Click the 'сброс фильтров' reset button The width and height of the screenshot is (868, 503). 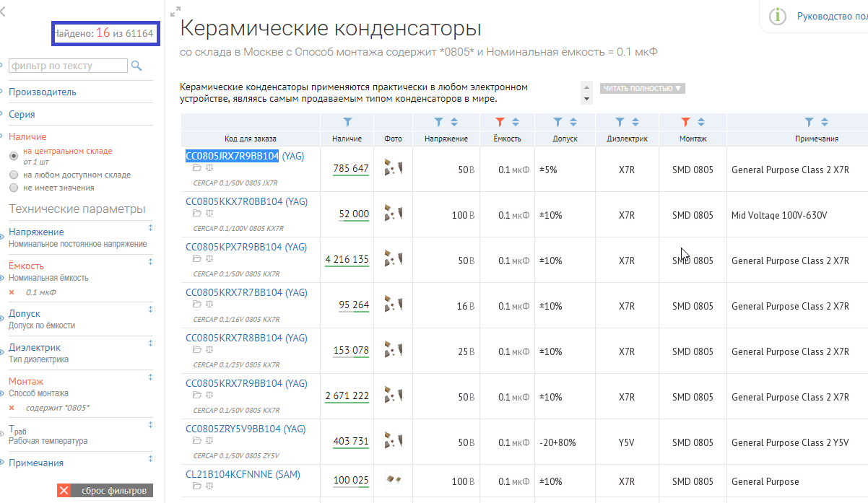[105, 491]
